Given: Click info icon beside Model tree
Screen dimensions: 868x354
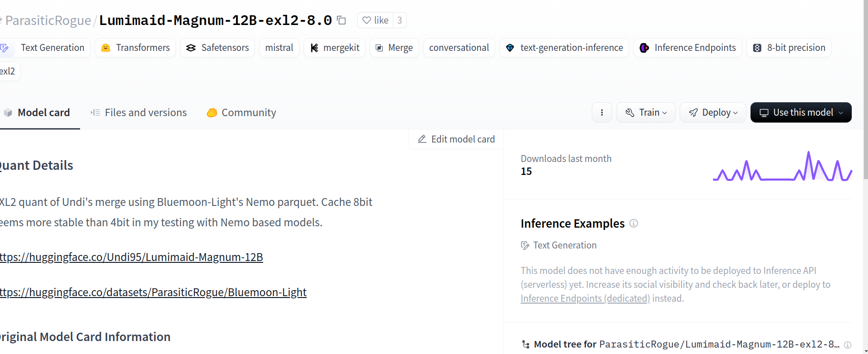Looking at the screenshot, I should [848, 345].
